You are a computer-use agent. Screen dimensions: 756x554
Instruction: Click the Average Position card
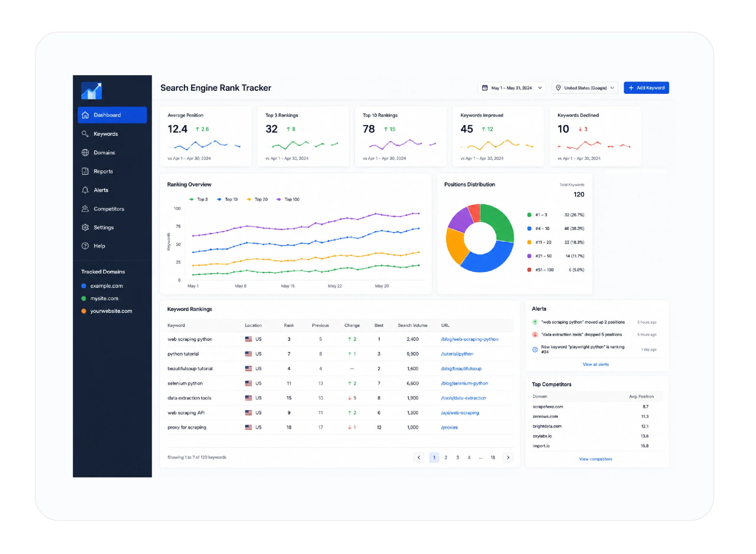pos(206,137)
